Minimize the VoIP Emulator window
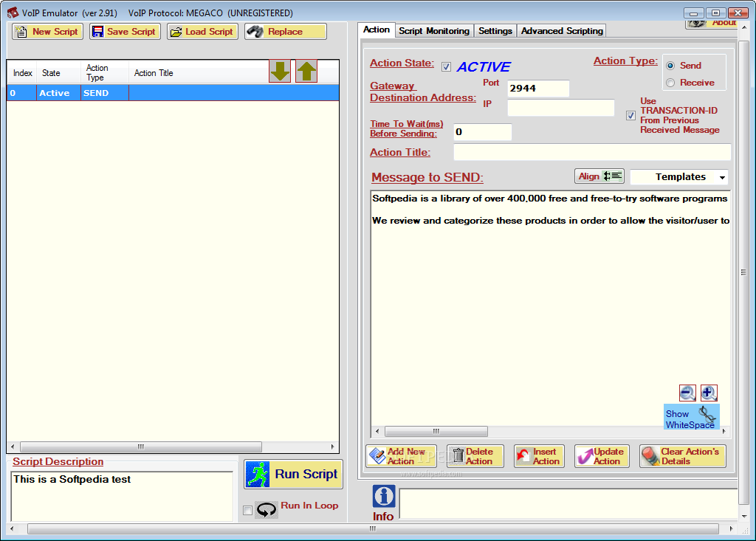This screenshot has width=756, height=541. click(693, 13)
